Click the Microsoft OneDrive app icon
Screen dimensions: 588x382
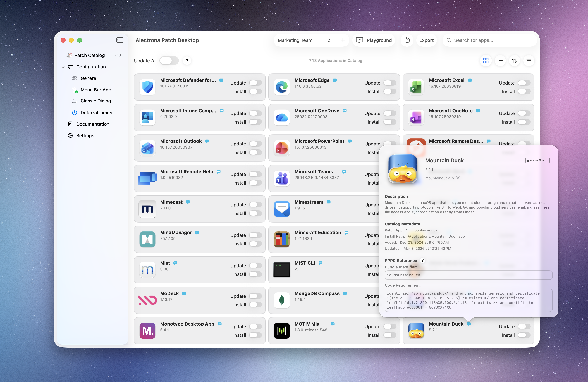(x=282, y=118)
